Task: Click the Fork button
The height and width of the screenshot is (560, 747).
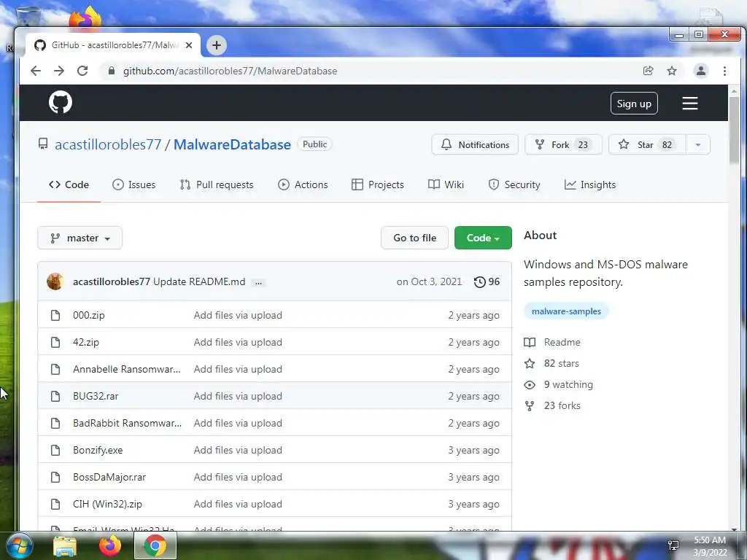Action: tap(563, 145)
